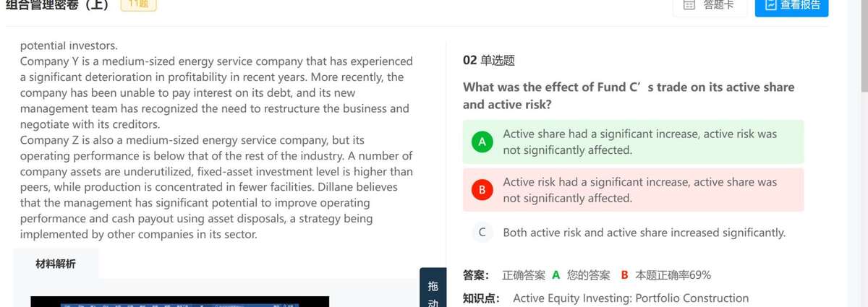The image size is (868, 307).
Task: Click the Company Z passage paragraph
Action: click(216, 187)
